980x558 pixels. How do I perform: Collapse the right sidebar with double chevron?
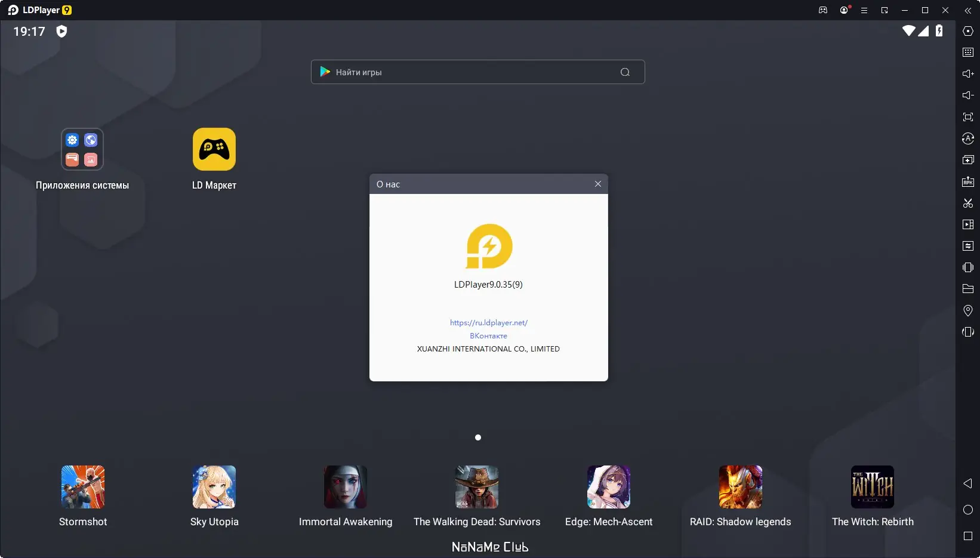click(968, 10)
